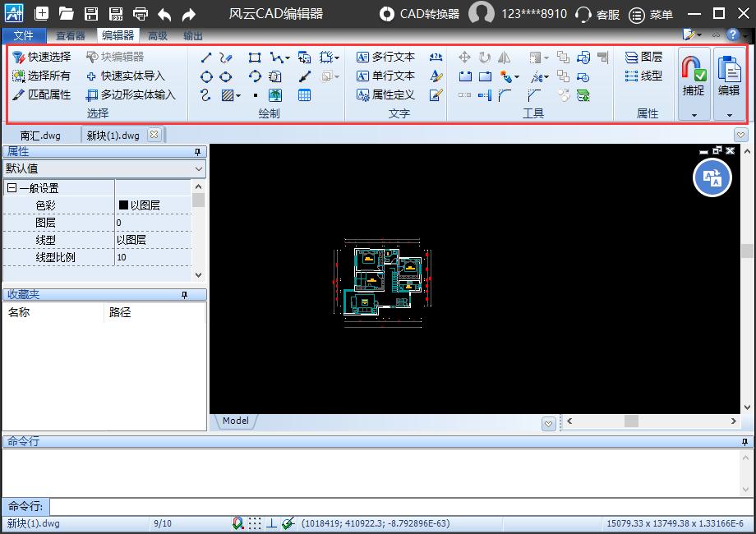
Task: Select the 快速选择 quick select tool
Action: tap(42, 57)
